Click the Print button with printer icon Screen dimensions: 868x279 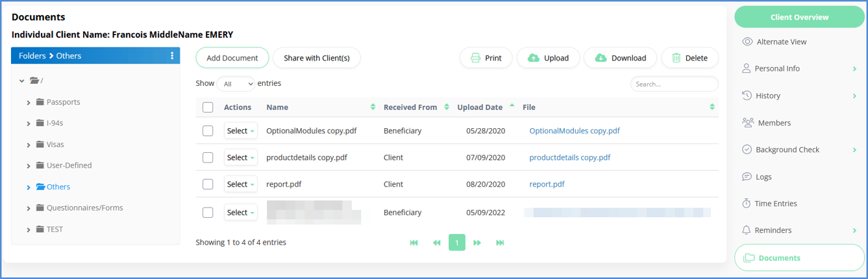[486, 58]
